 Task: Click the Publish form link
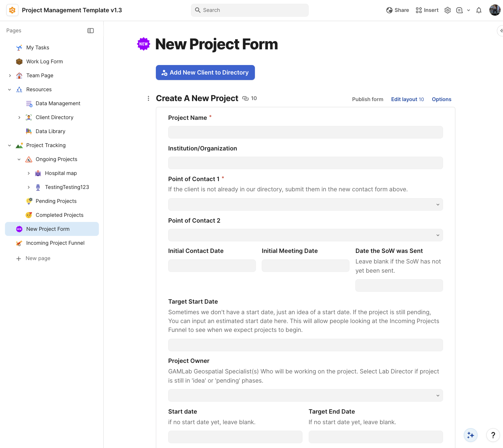point(368,99)
